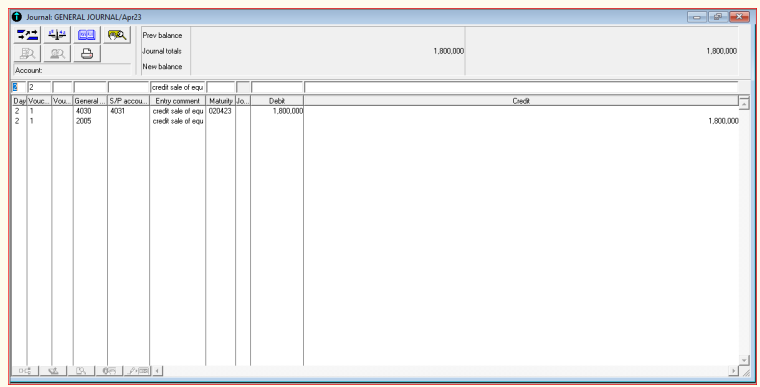Click the Prev balance label

(162, 35)
